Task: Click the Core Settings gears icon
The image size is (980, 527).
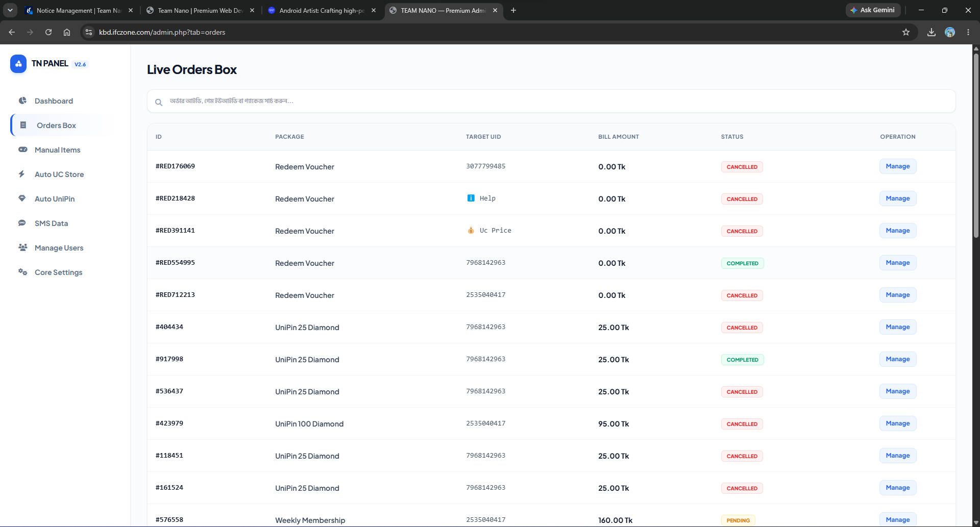Action: (23, 272)
